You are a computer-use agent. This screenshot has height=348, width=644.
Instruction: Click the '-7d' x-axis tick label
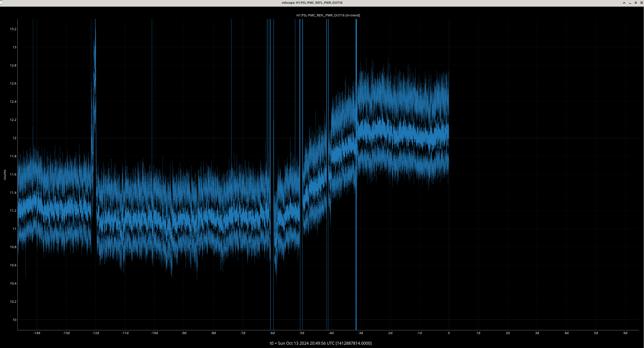[x=243, y=333]
